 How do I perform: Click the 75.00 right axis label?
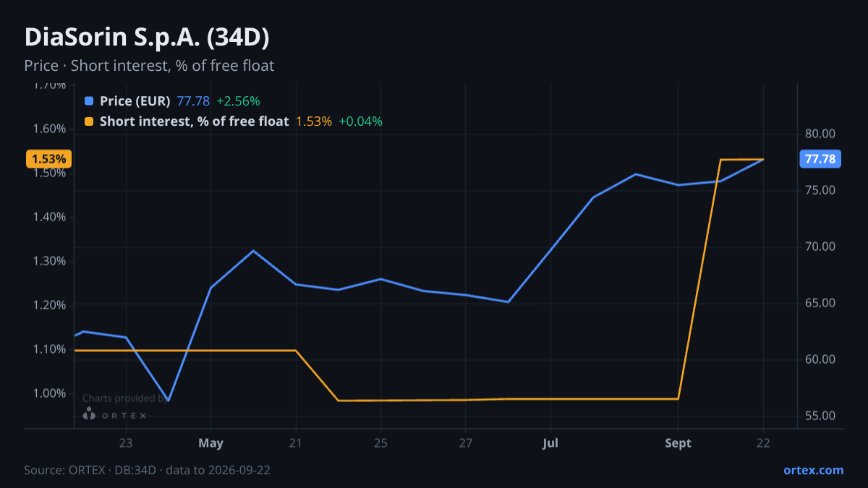coord(820,190)
